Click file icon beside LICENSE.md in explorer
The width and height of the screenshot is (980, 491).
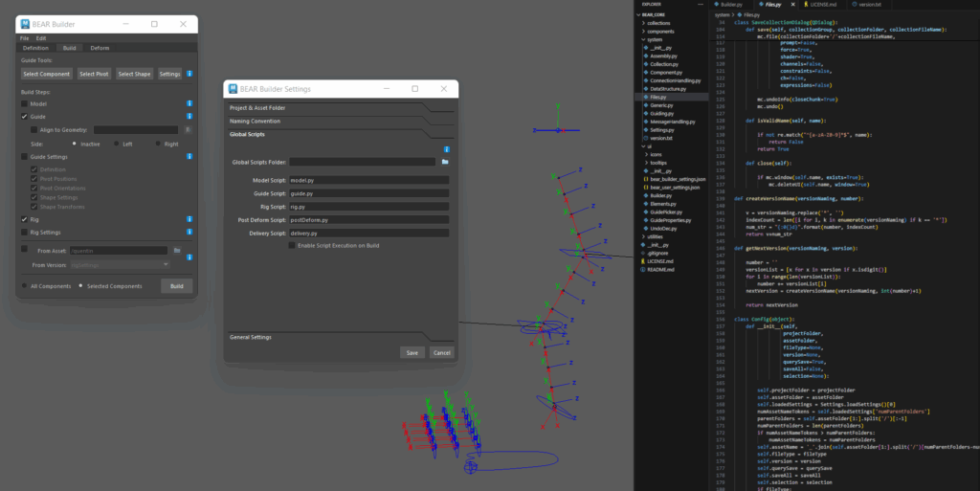tap(642, 261)
